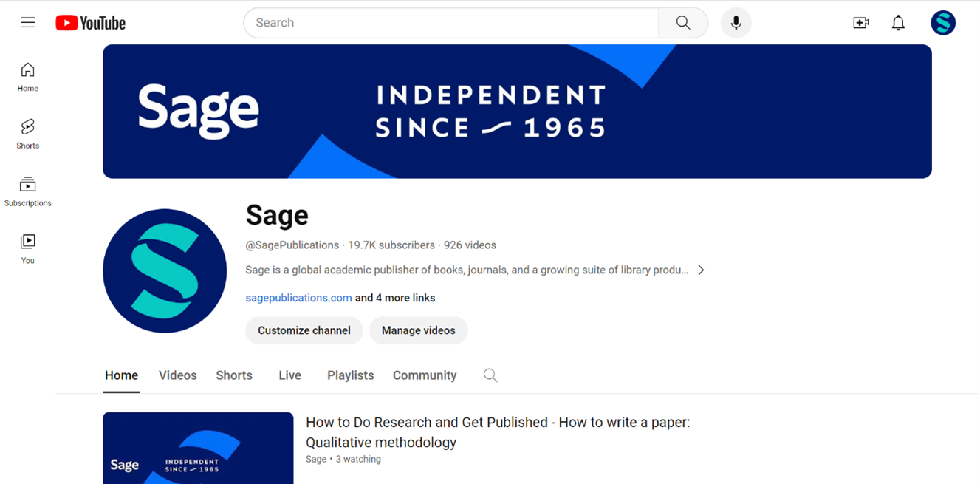Screen dimensions: 980x484
Task: Switch to the Playlists tab
Action: 350,375
